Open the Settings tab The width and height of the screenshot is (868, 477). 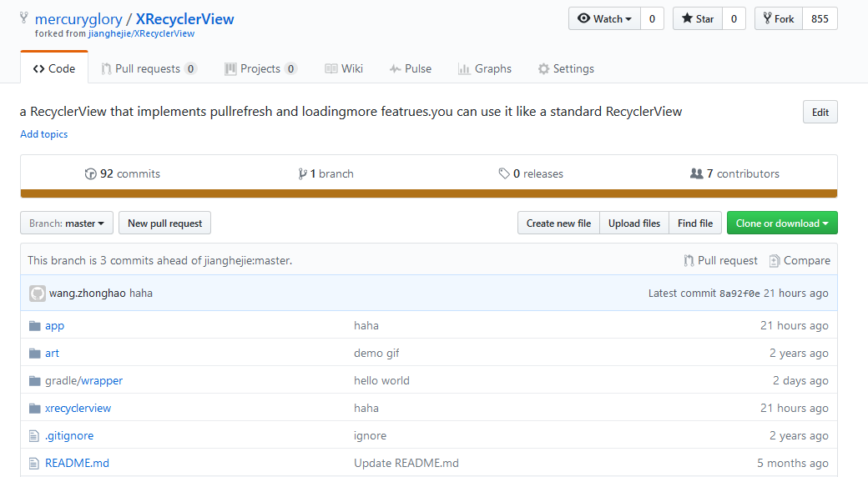click(x=566, y=68)
